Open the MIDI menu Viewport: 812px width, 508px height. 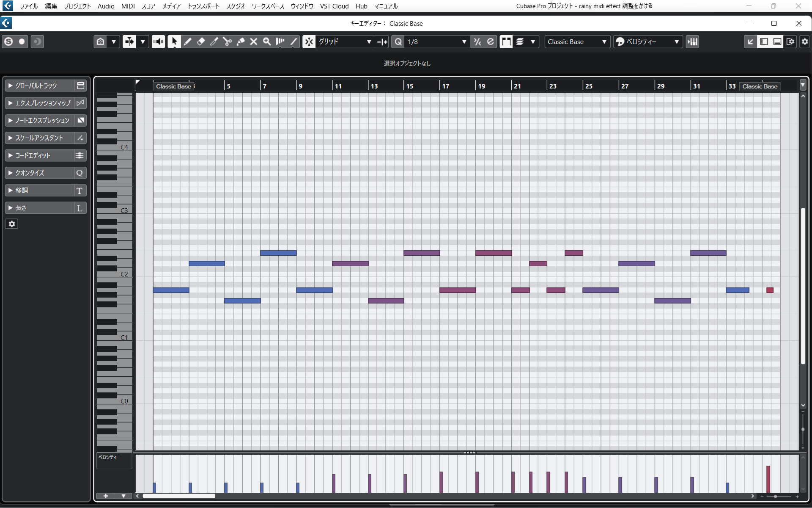128,6
